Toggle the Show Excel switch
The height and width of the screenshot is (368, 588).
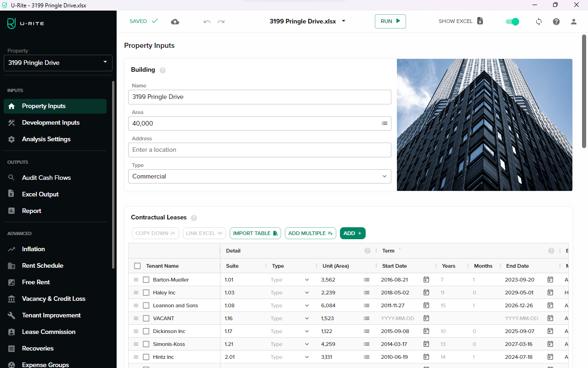[512, 22]
